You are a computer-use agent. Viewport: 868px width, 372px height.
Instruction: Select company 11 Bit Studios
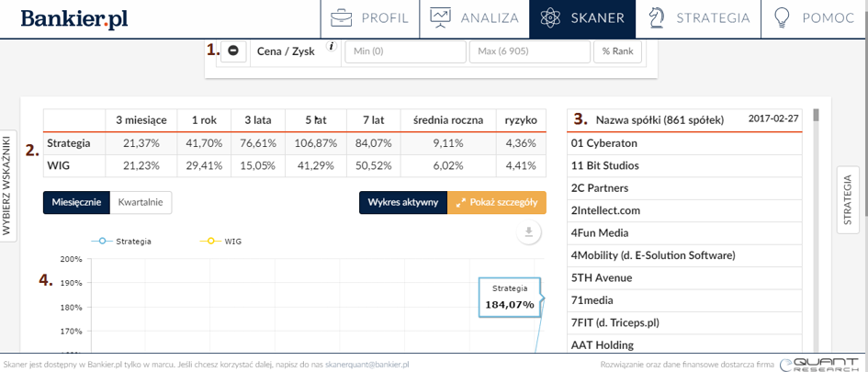(684, 165)
